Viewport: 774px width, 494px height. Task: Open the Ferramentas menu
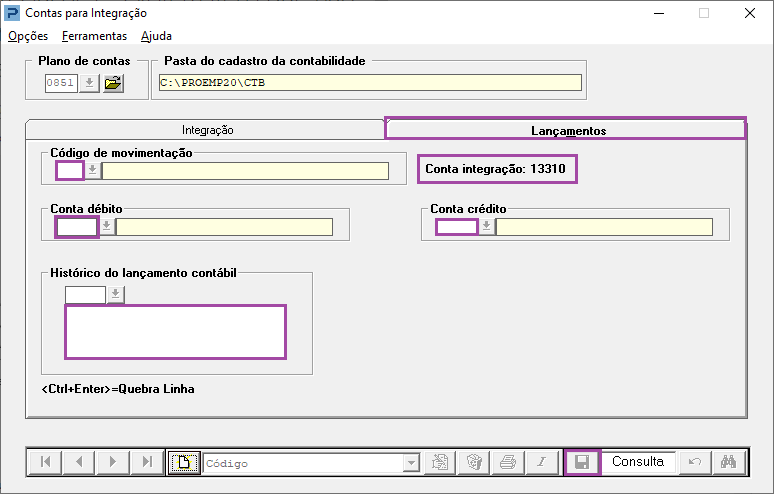[94, 36]
